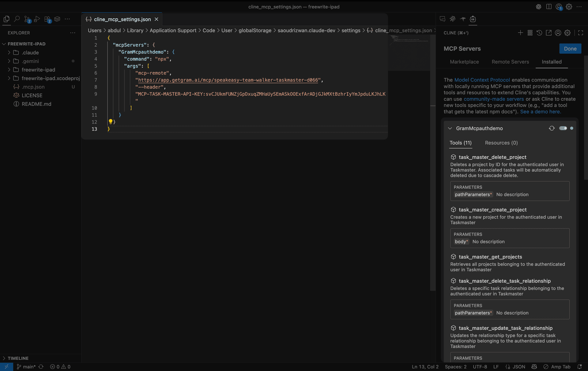Open the Cline account icon
588x371 pixels.
coord(558,33)
